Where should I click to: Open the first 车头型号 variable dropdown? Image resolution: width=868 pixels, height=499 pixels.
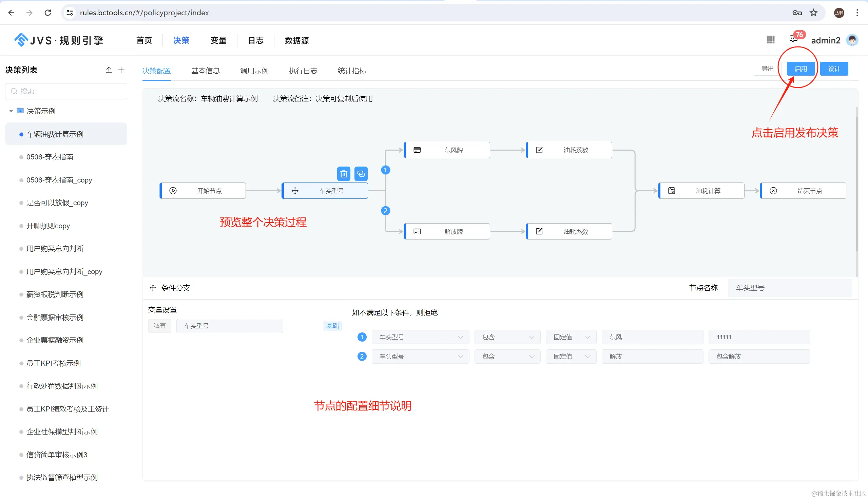pos(420,337)
